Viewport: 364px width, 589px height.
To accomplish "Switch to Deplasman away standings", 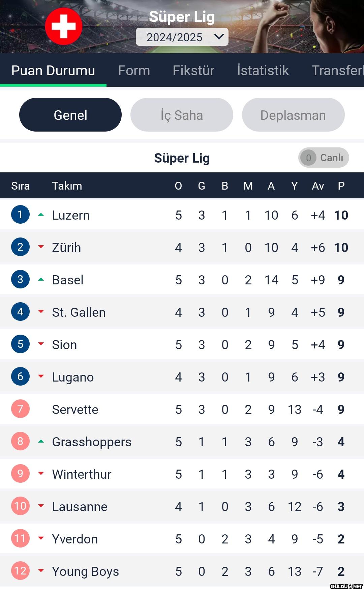I will click(x=293, y=115).
